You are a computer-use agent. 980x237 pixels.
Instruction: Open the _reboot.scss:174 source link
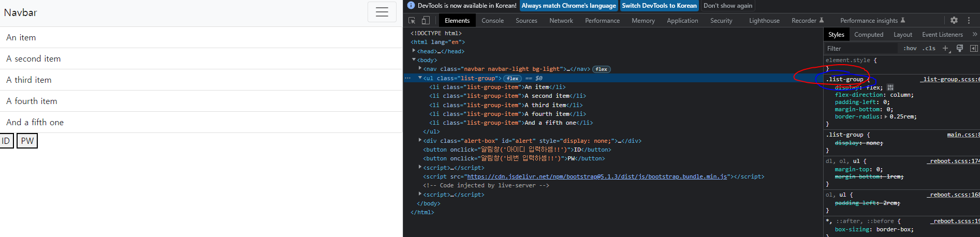pyautogui.click(x=953, y=161)
